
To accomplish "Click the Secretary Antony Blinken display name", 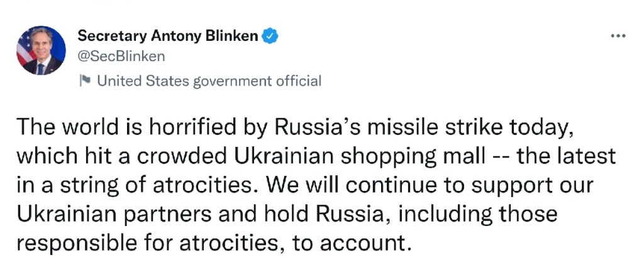I will pyautogui.click(x=167, y=36).
